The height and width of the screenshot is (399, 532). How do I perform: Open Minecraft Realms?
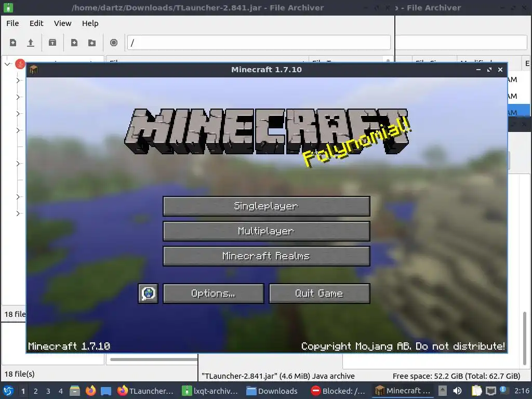tap(267, 256)
